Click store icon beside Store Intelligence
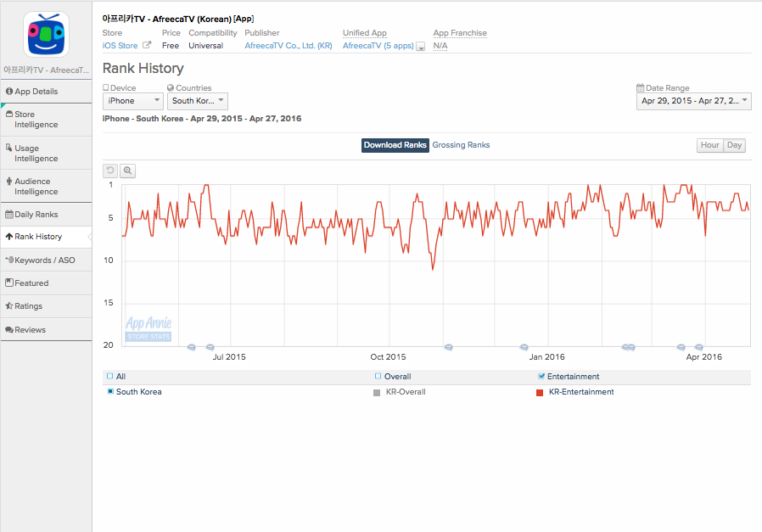The image size is (762, 532). click(x=9, y=115)
